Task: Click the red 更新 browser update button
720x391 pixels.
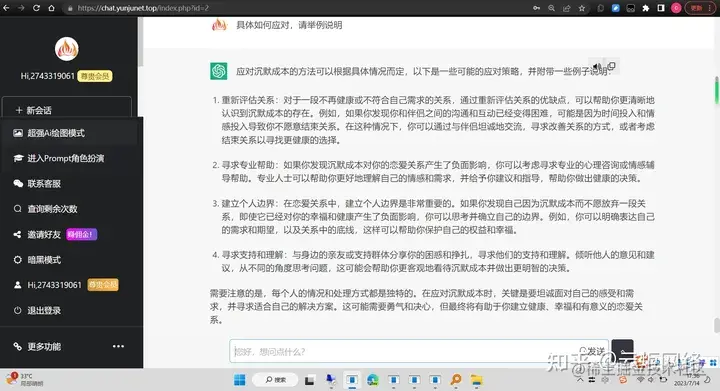Action: tap(700, 8)
